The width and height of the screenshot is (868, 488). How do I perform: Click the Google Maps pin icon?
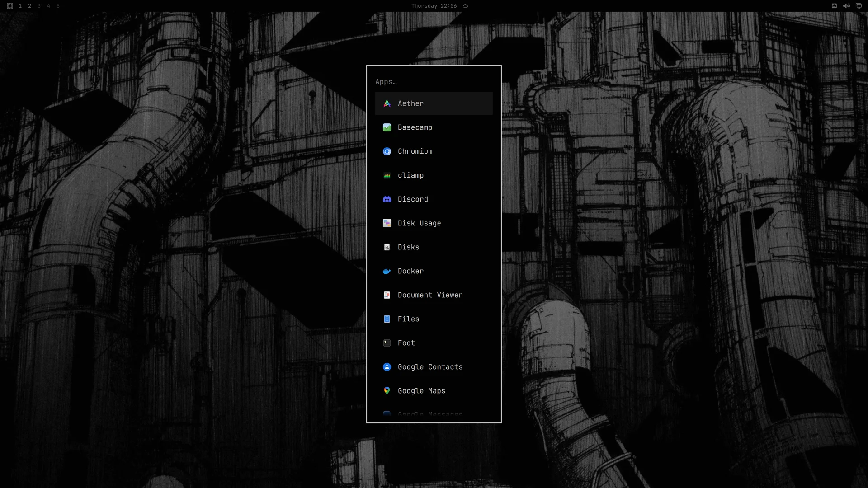pos(387,391)
